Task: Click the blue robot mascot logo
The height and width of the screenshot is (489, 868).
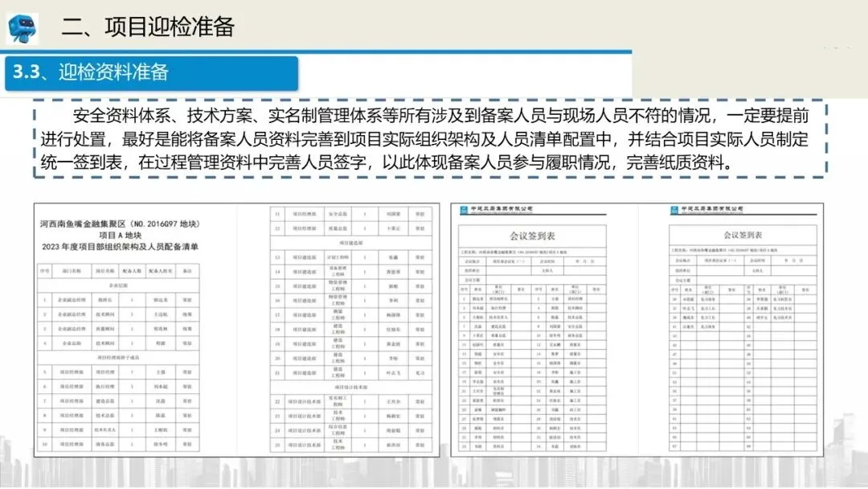Action: [x=23, y=27]
